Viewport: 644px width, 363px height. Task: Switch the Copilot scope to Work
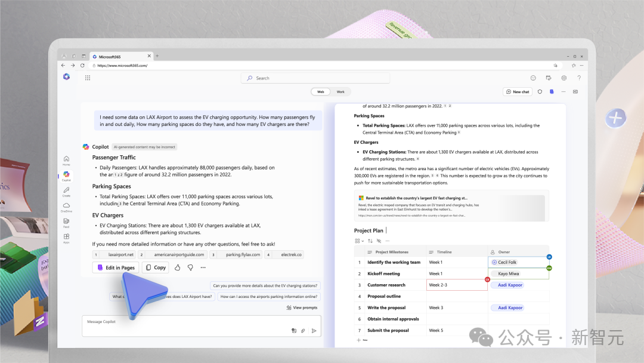click(x=340, y=92)
